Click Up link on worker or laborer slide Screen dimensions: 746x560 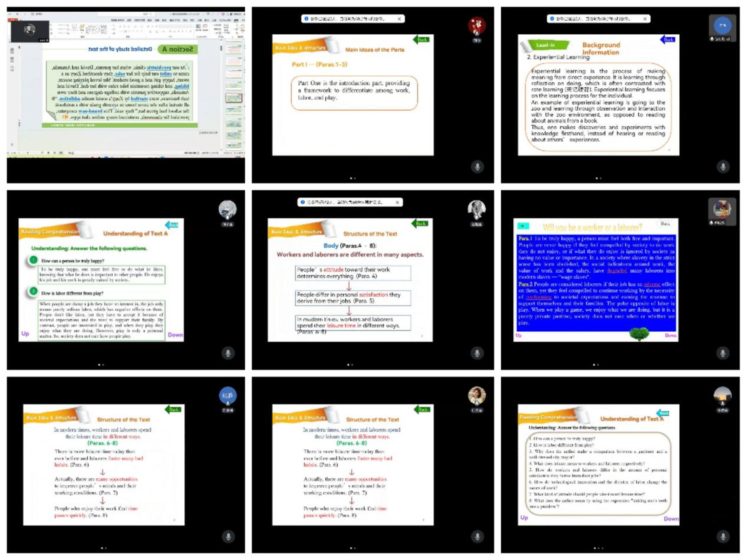click(x=519, y=336)
